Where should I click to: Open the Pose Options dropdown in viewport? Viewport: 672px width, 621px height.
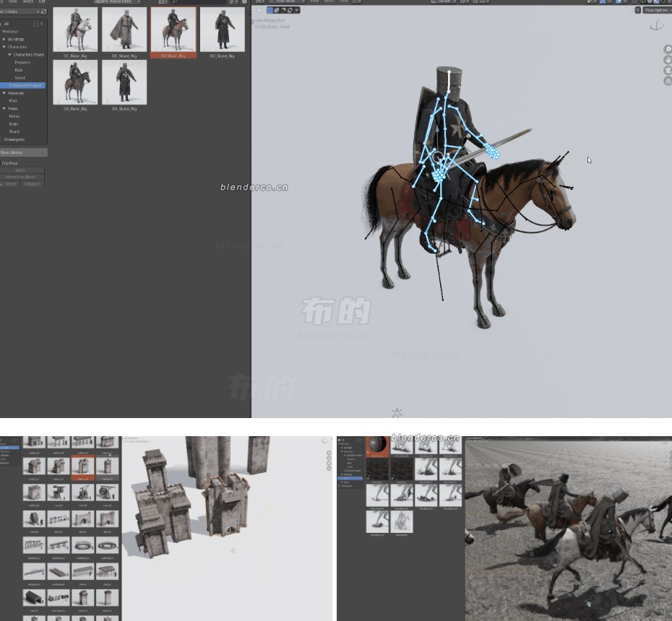click(x=656, y=10)
